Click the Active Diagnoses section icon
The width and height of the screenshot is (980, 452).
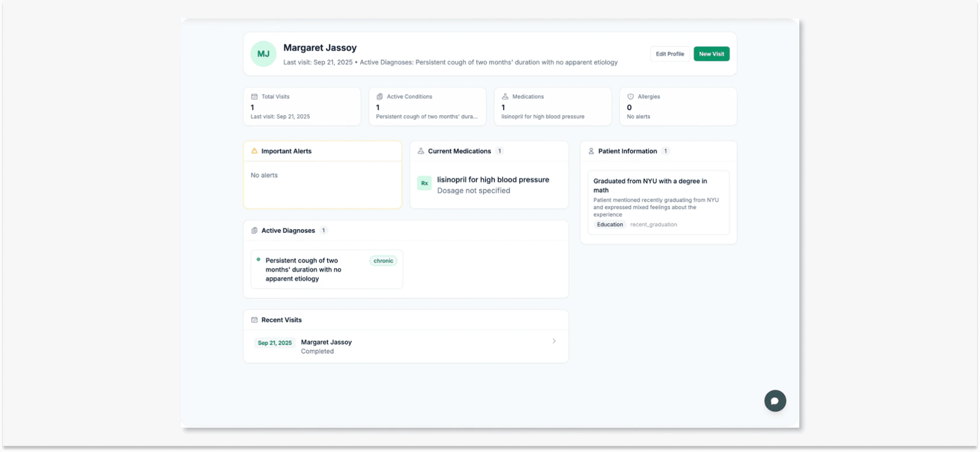coord(255,231)
